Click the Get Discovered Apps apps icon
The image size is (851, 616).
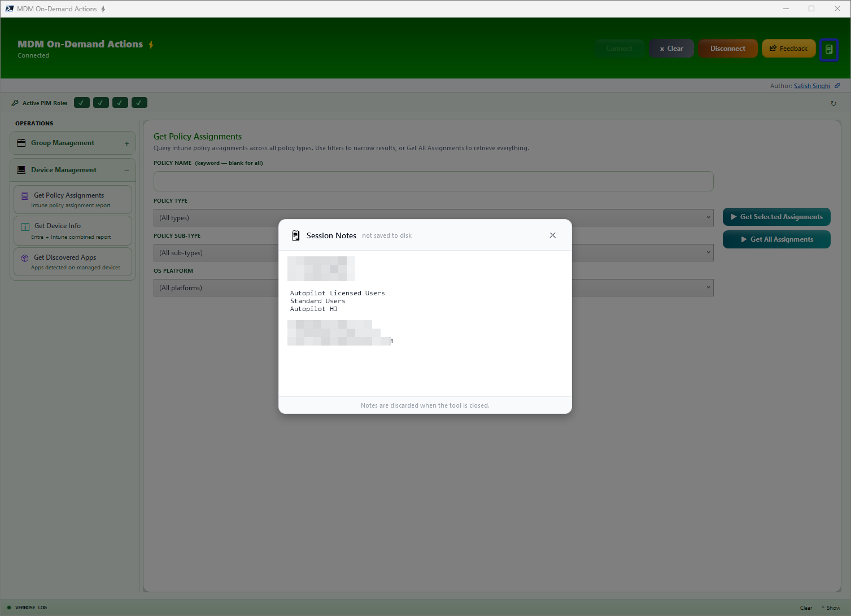tap(24, 257)
